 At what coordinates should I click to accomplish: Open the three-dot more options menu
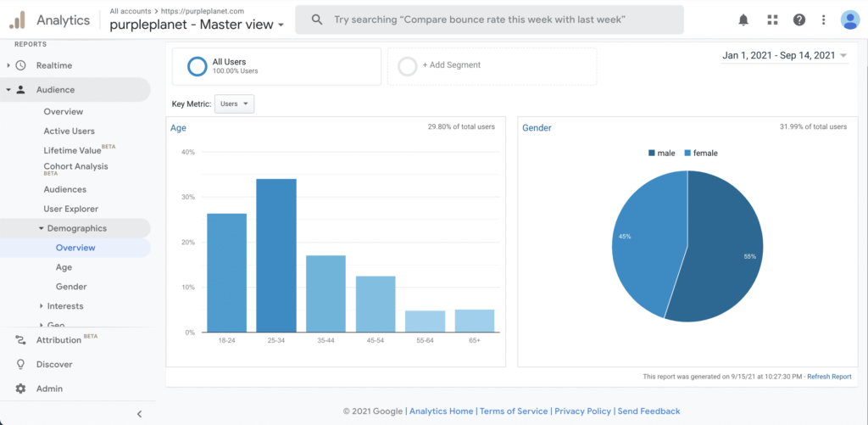(824, 20)
